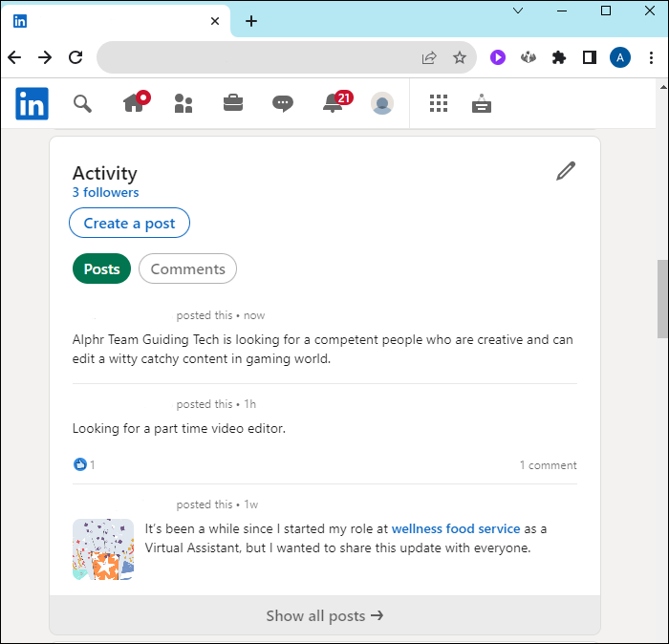Toggle the browser side panel icon
The image size is (669, 644).
pos(590,57)
